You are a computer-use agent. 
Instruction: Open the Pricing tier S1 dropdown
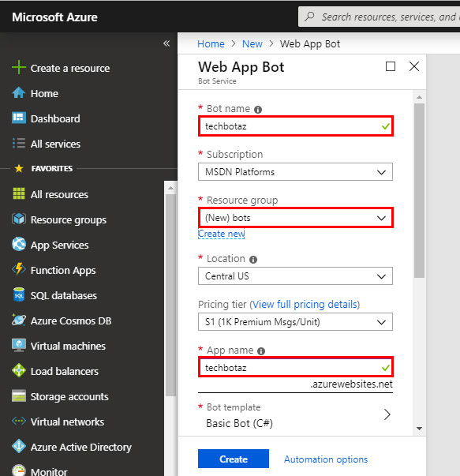click(x=295, y=322)
